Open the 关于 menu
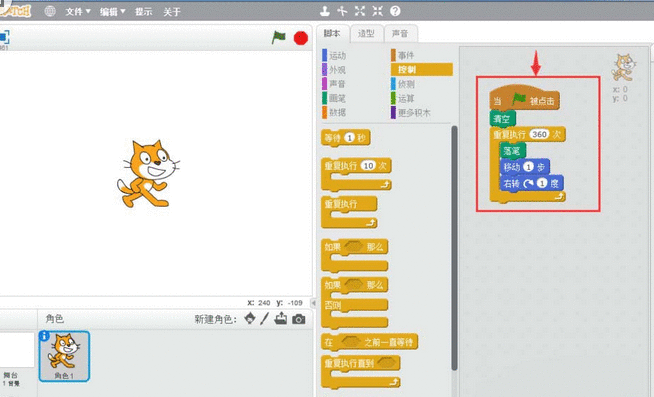654x397 pixels. (x=171, y=12)
